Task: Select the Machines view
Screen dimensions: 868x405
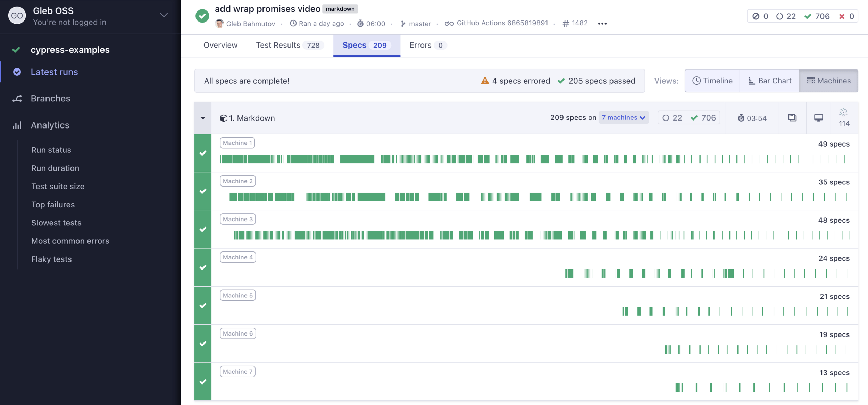Action: coord(828,81)
